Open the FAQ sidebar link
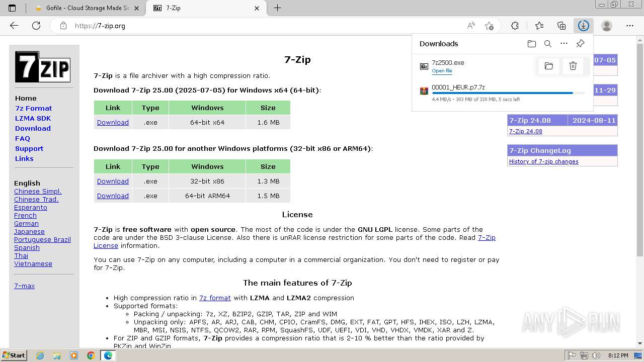 [23, 138]
